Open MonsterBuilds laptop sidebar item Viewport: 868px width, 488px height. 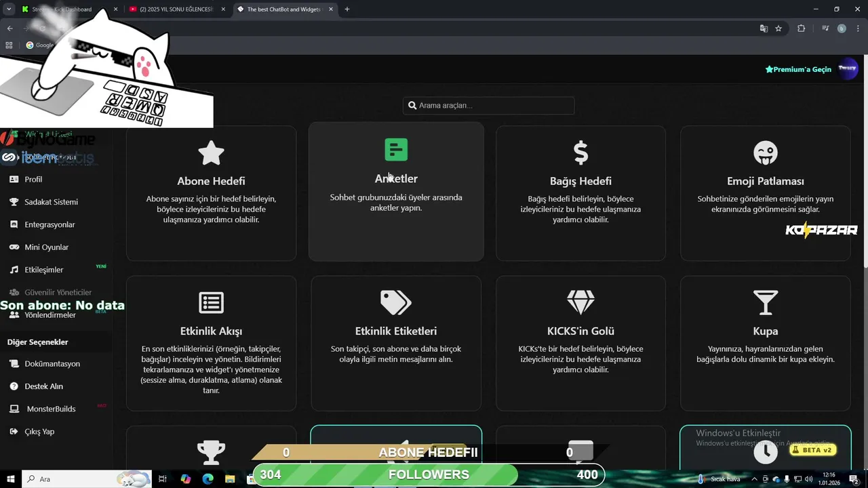[43, 409]
